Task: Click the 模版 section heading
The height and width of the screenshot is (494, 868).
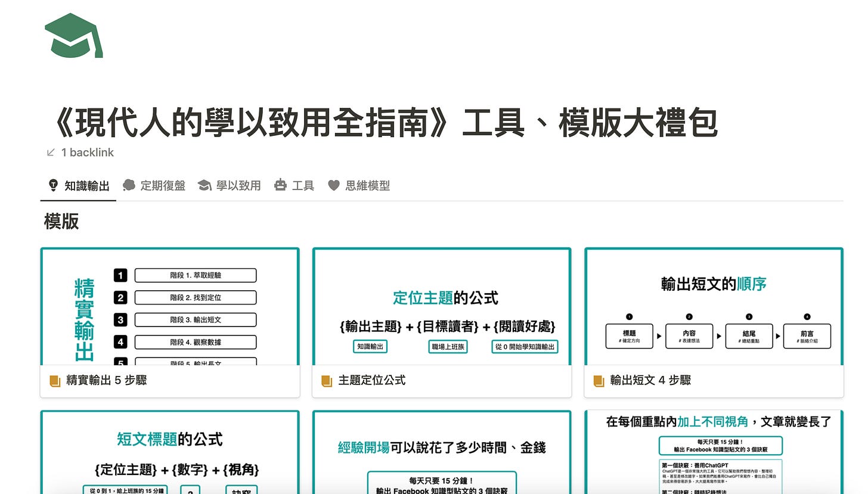Action: 61,222
